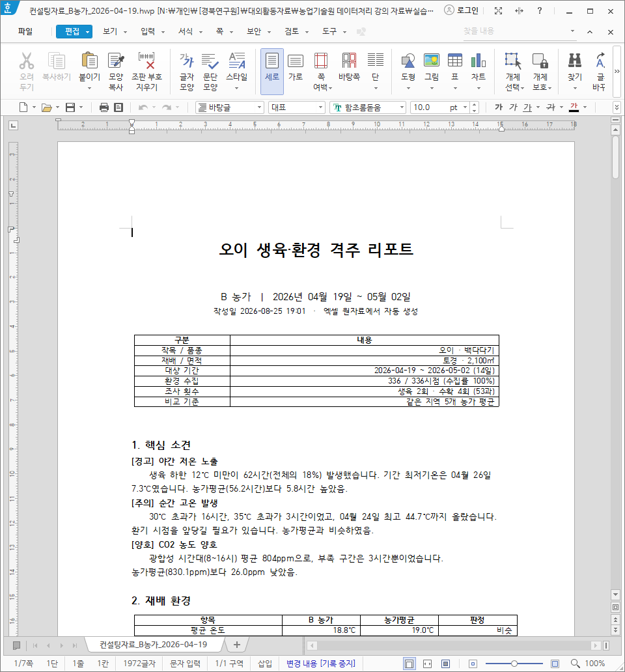Open the 파일 menu
625x672 pixels.
click(x=25, y=31)
